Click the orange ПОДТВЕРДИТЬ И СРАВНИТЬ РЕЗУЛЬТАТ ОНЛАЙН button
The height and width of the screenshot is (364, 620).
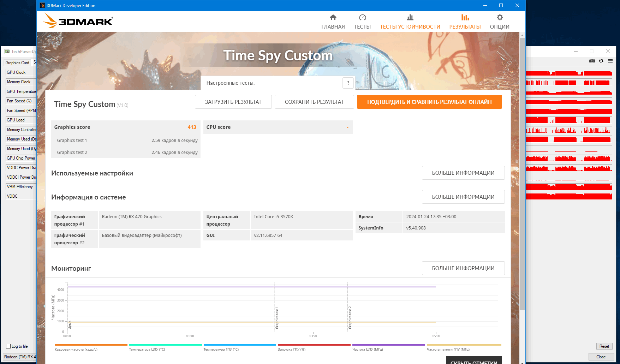[429, 102]
